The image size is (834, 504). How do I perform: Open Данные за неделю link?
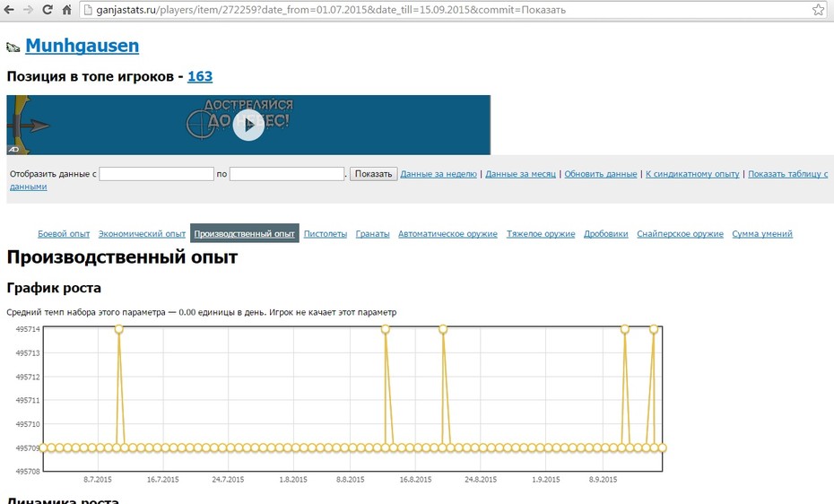click(x=439, y=174)
